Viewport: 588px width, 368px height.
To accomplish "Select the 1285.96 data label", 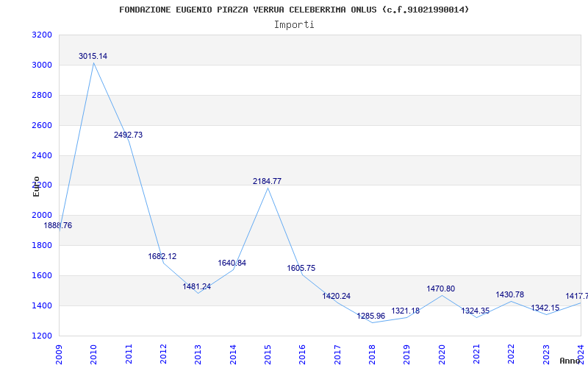I will coord(371,316).
